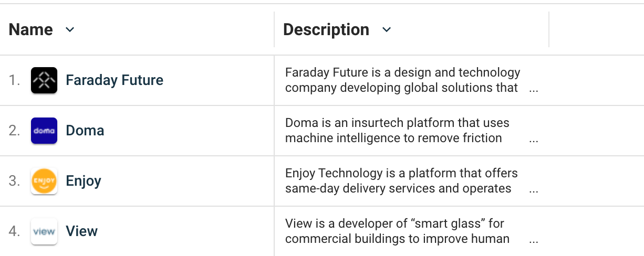The image size is (644, 256).
Task: Open the Enjoy company link
Action: pyautogui.click(x=84, y=182)
